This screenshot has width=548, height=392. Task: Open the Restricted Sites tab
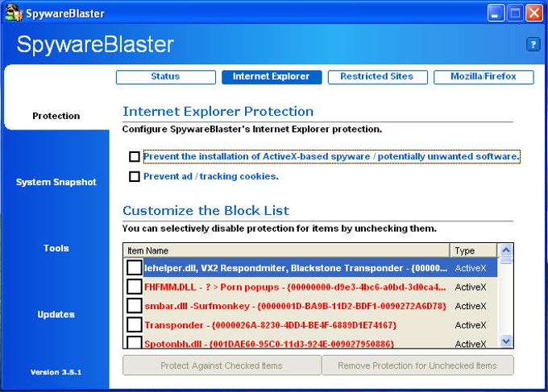pyautogui.click(x=377, y=76)
